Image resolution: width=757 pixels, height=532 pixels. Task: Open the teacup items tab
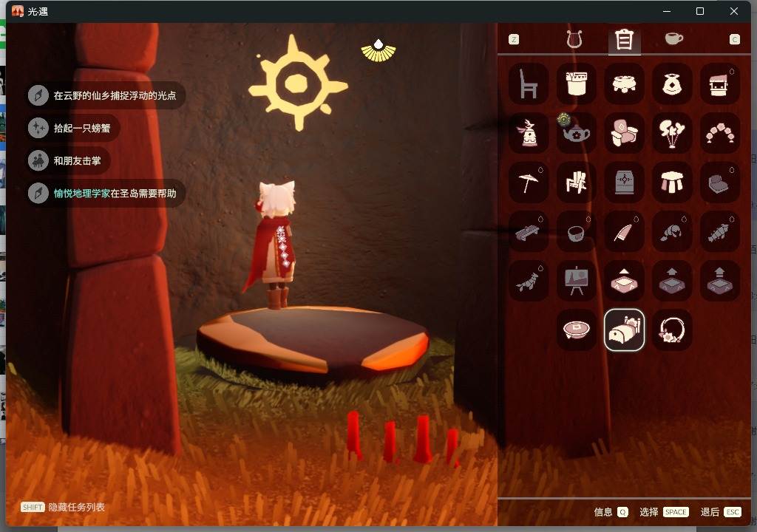click(x=674, y=38)
